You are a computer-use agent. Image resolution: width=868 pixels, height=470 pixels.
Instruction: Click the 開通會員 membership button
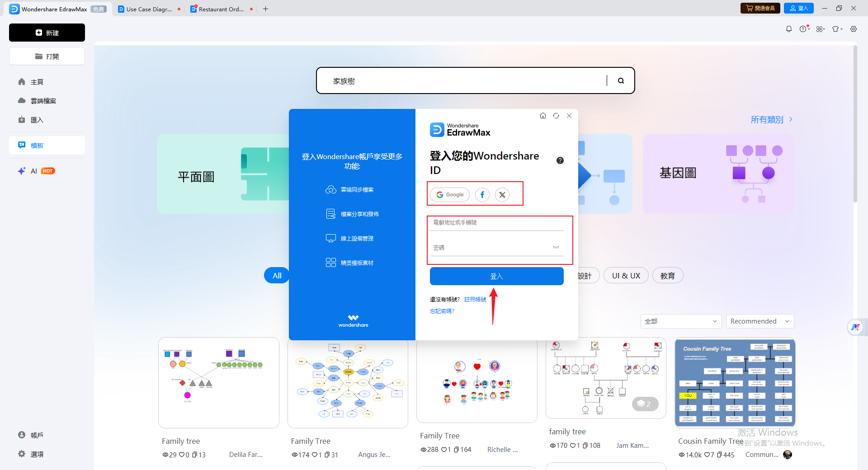click(760, 8)
